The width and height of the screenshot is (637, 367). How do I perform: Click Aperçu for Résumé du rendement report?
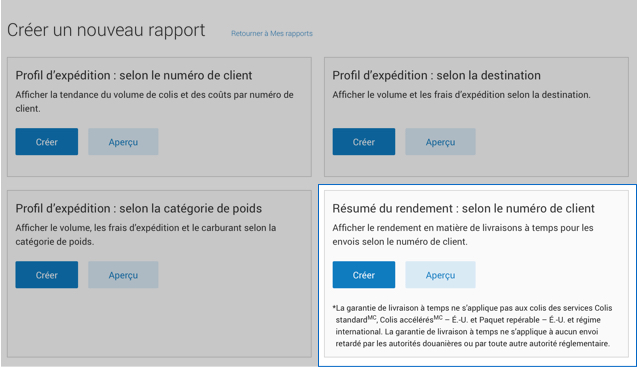(x=440, y=275)
